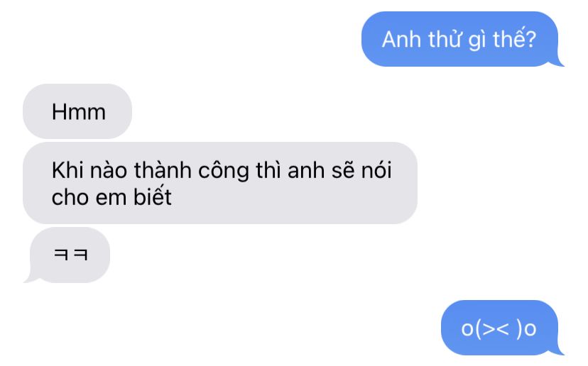Tap the 'Khi nào thành công' message bubble
The height and width of the screenshot is (366, 588).
click(220, 183)
